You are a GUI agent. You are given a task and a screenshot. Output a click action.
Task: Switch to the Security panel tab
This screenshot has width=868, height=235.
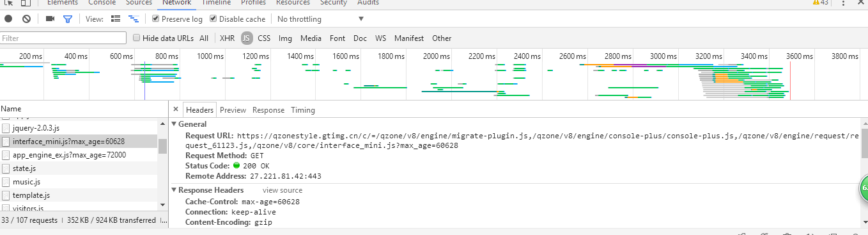click(333, 3)
